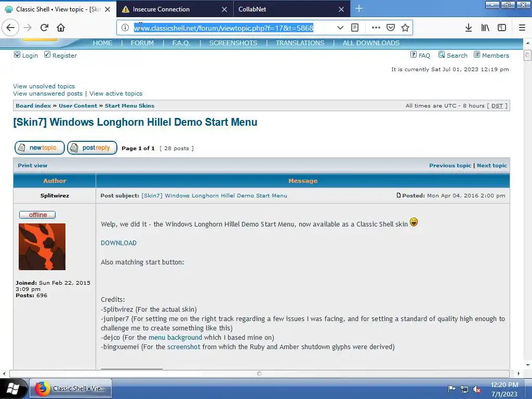Open Action Center flag tray icon
Viewport: 532px width, 399px height.
(451, 389)
